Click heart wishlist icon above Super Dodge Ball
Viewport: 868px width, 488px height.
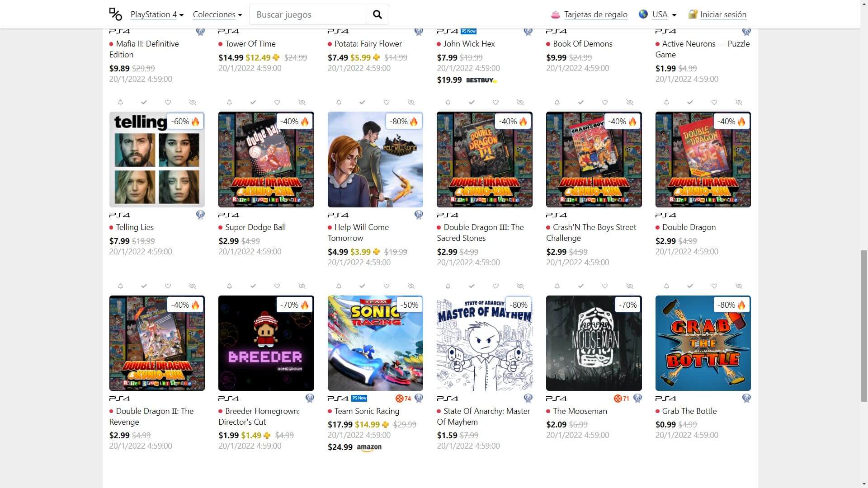277,103
